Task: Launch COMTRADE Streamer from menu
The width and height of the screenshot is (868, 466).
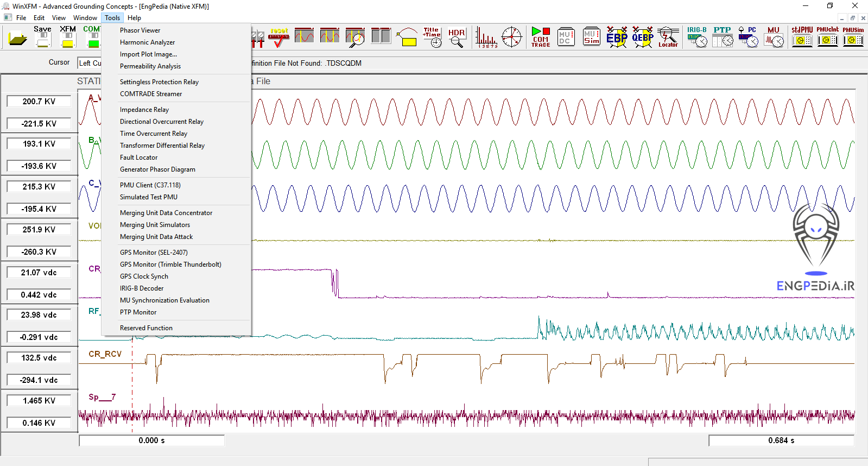Action: point(176,94)
